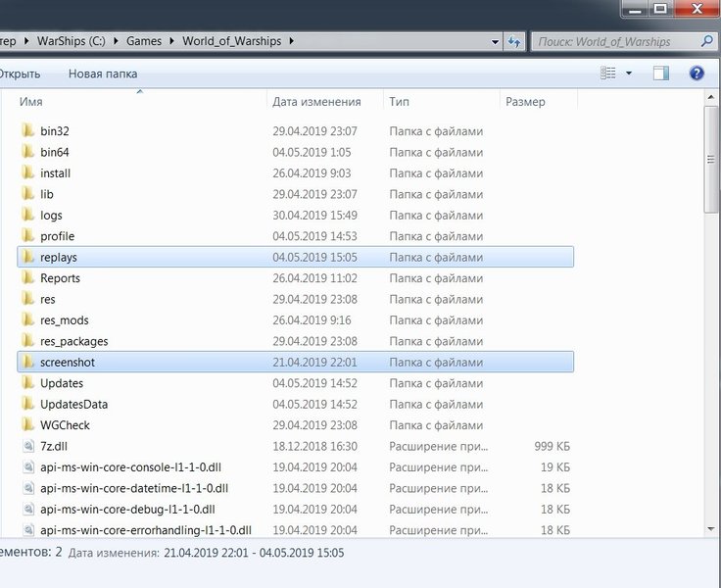Viewport: 721px width, 588px height.
Task: Click the scrollbar down arrow
Action: (x=711, y=529)
